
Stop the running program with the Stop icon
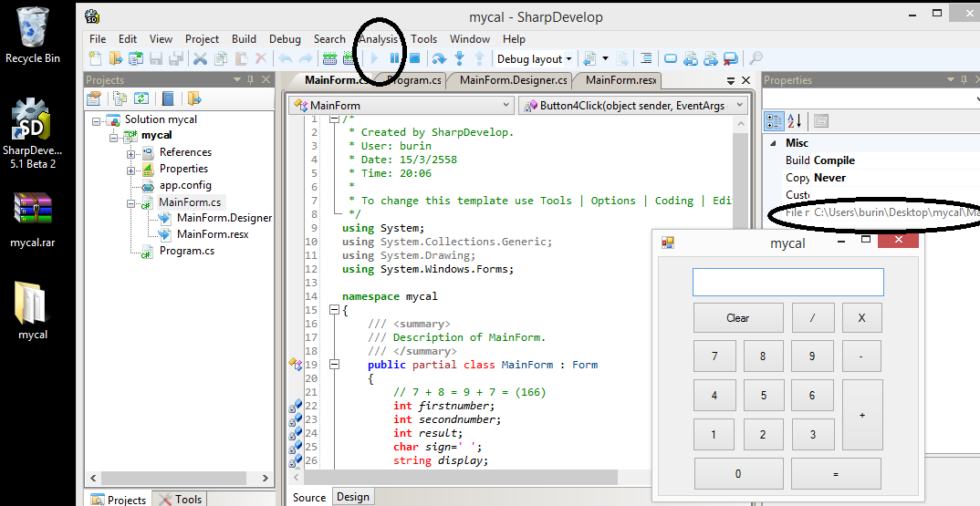[413, 59]
